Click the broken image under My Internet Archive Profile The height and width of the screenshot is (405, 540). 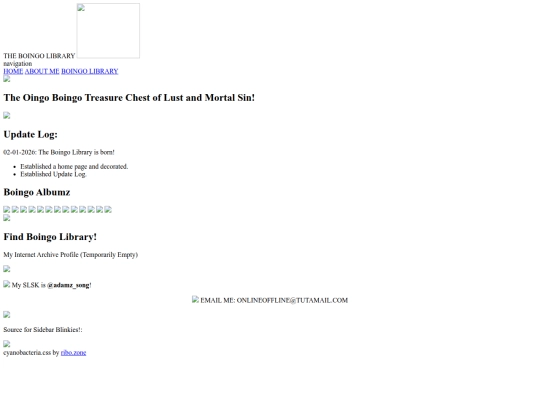point(7,269)
